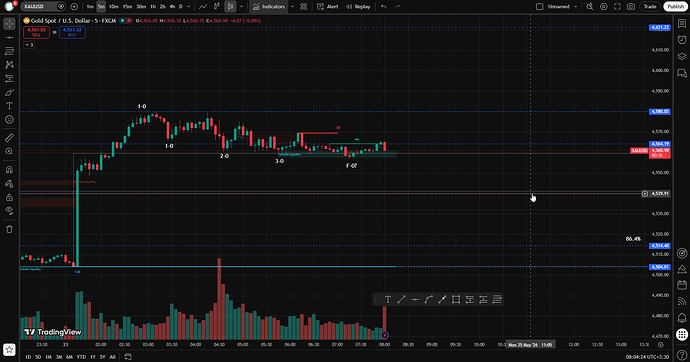Select rectangle in floating drawing toolbar
Screen dimensions: 690x362
coord(456,300)
